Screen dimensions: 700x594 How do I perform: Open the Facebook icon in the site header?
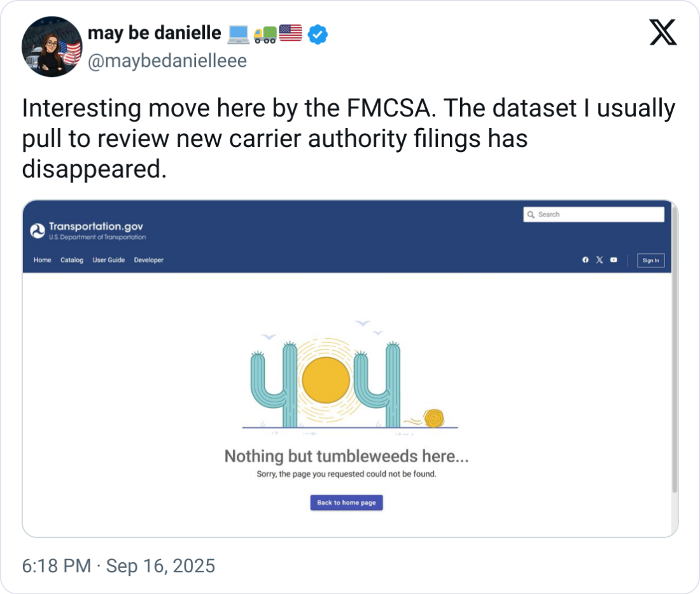585,260
